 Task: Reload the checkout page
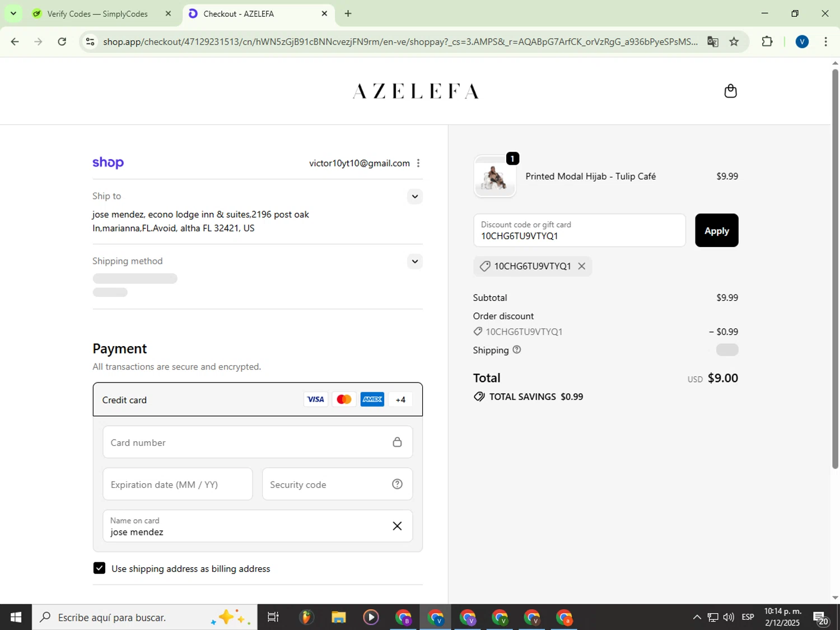(x=62, y=41)
